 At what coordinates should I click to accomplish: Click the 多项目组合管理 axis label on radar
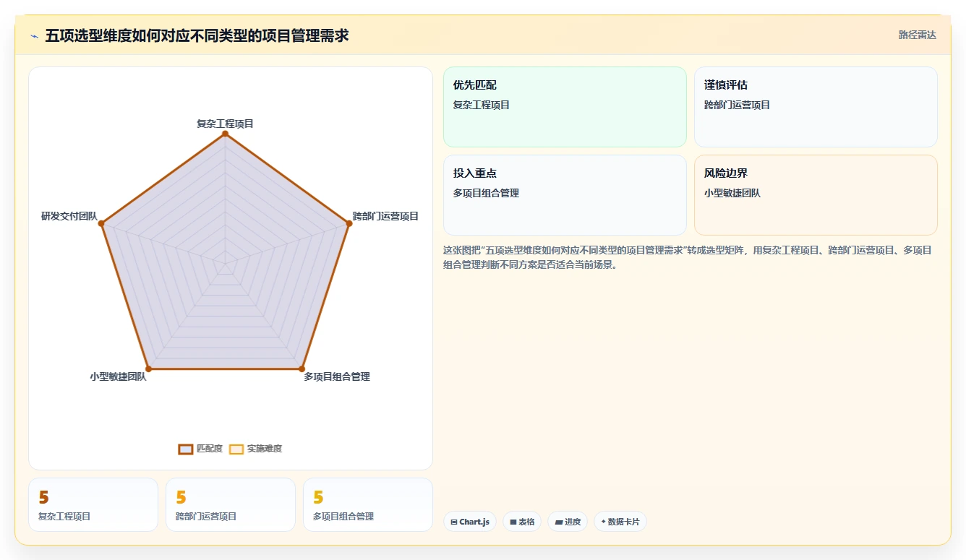click(x=336, y=376)
